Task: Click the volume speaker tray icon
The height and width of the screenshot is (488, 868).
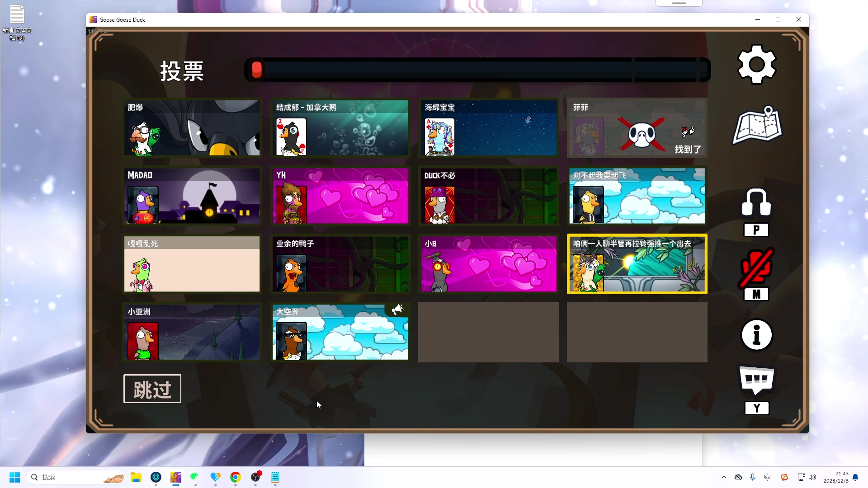Action: click(812, 477)
